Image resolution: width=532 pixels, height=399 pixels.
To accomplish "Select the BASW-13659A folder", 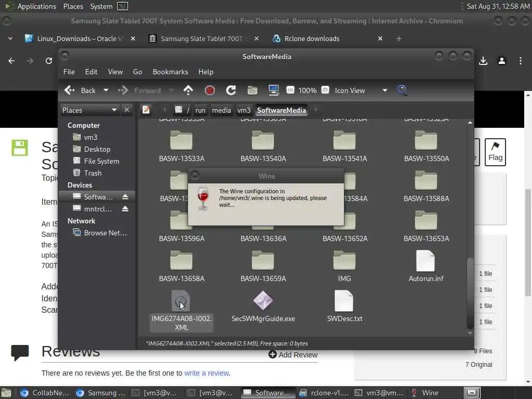I will coord(263,267).
